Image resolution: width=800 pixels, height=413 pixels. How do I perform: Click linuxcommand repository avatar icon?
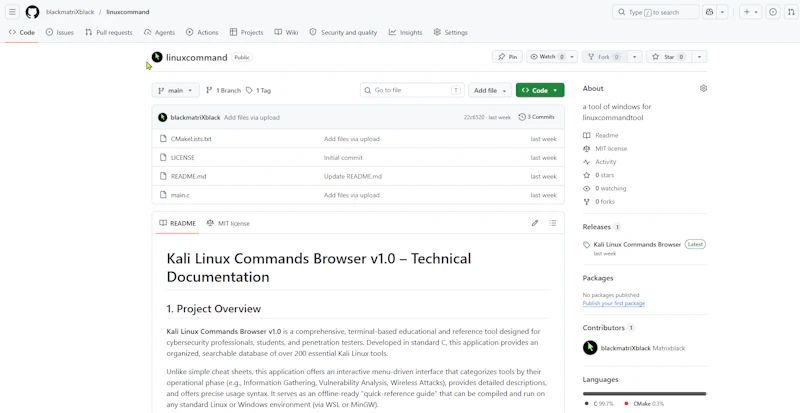coord(157,57)
